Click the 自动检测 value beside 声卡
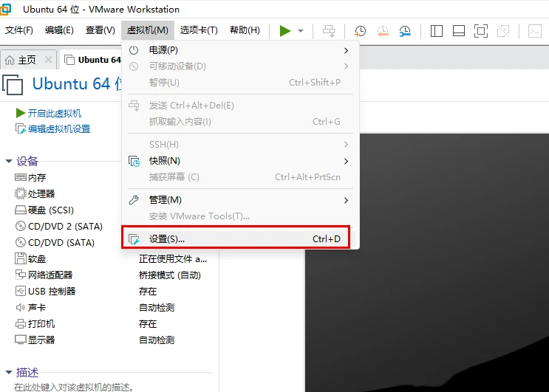The height and width of the screenshot is (392, 549). 157,308
